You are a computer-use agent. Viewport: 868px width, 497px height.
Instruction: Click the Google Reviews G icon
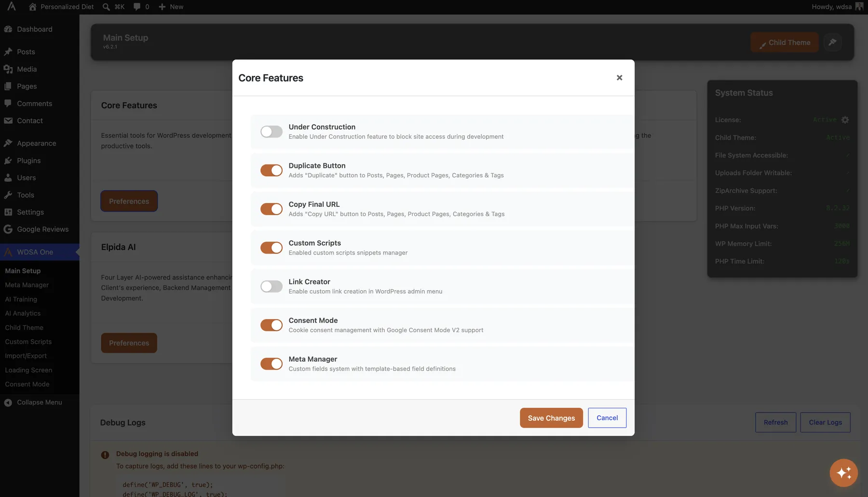[x=8, y=229]
